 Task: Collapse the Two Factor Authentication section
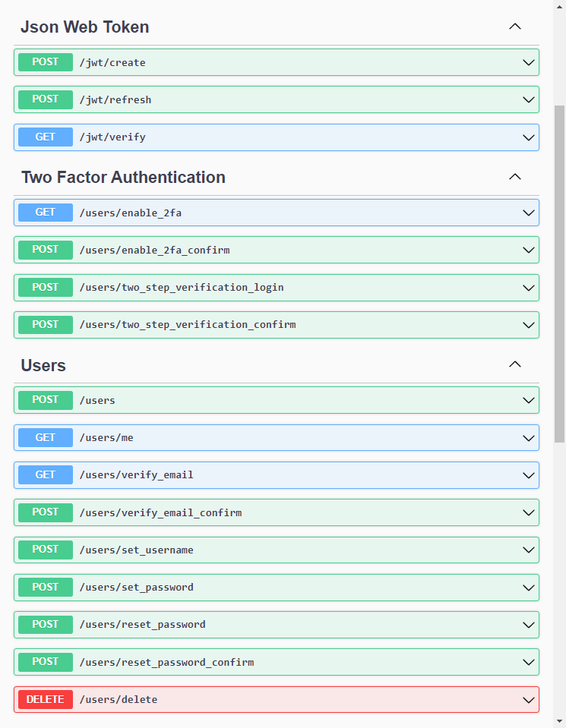(514, 177)
